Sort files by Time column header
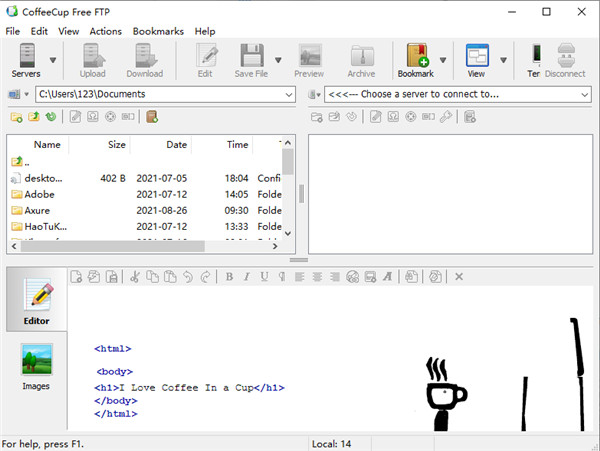This screenshot has height=451, width=600. coord(222,145)
